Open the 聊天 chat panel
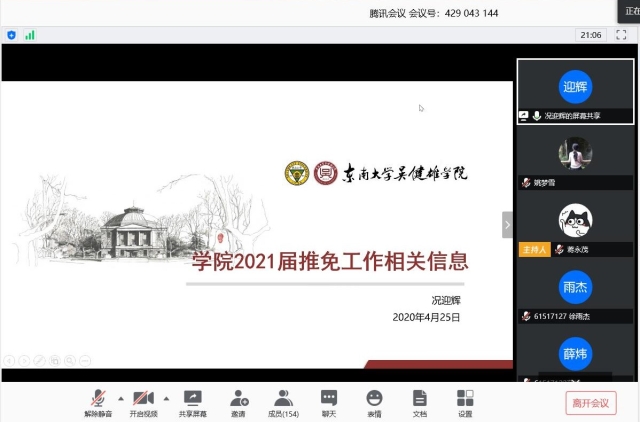The width and height of the screenshot is (640, 422). pyautogui.click(x=329, y=403)
